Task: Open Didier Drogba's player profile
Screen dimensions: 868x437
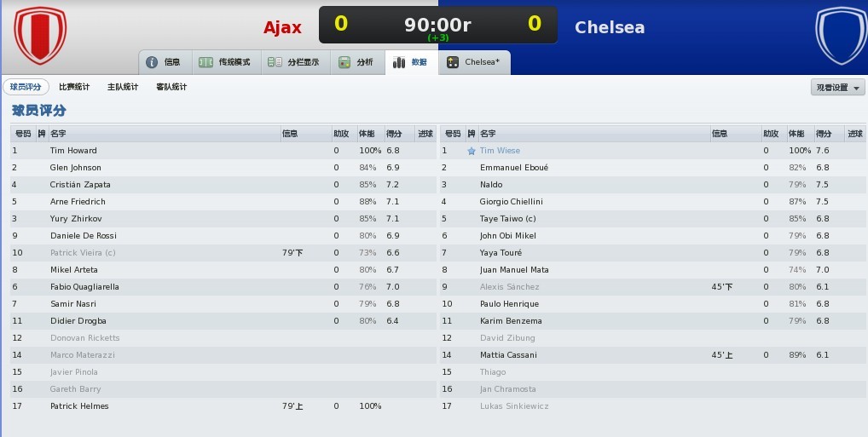Action: (x=78, y=321)
